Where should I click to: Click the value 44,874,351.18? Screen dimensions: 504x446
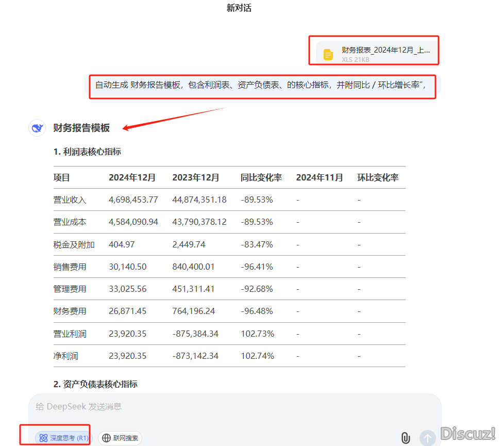(199, 200)
